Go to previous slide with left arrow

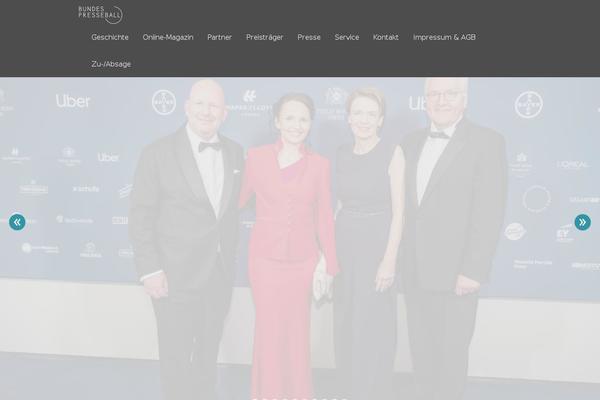tap(17, 222)
